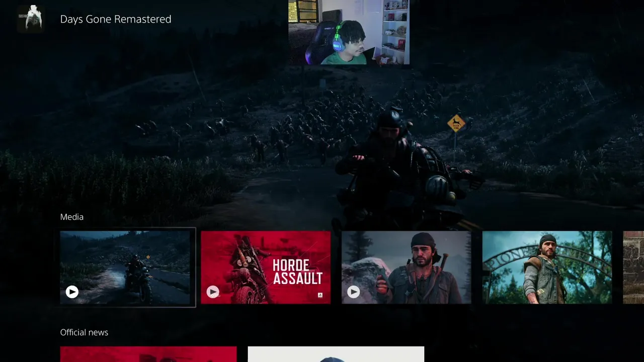The width and height of the screenshot is (644, 362).
Task: Open the red official news card
Action: point(148,354)
